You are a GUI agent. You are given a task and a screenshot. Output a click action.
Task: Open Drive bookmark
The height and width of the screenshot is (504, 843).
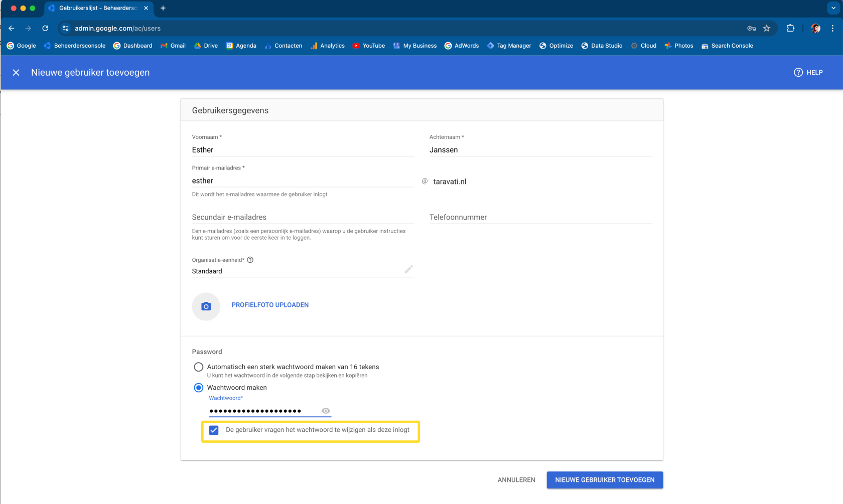click(x=206, y=46)
